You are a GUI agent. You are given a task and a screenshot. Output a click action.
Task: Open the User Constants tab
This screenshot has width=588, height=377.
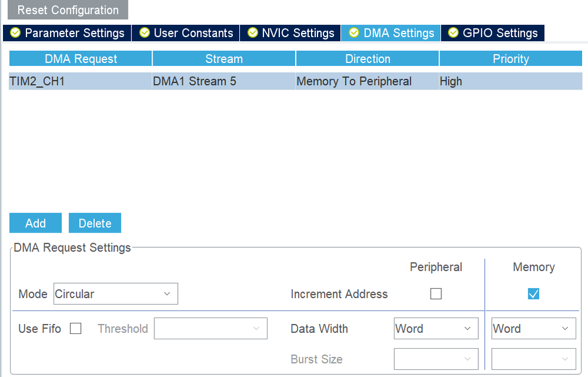(x=193, y=33)
